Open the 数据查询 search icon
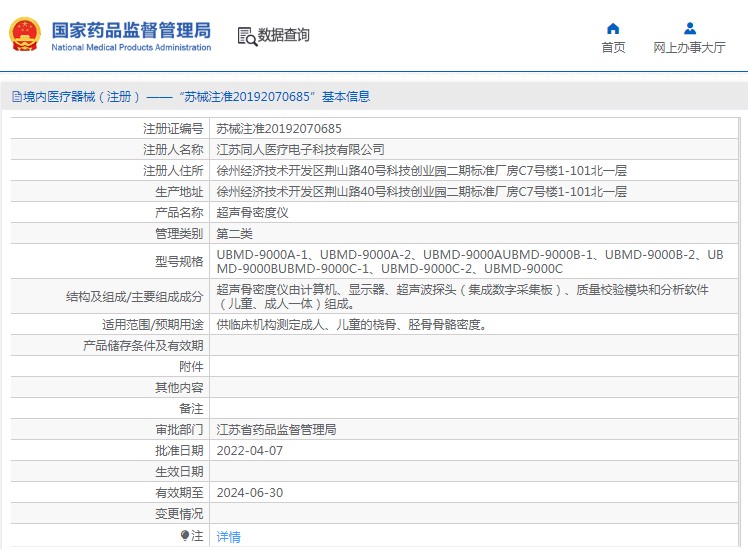The image size is (748, 549). [x=247, y=36]
